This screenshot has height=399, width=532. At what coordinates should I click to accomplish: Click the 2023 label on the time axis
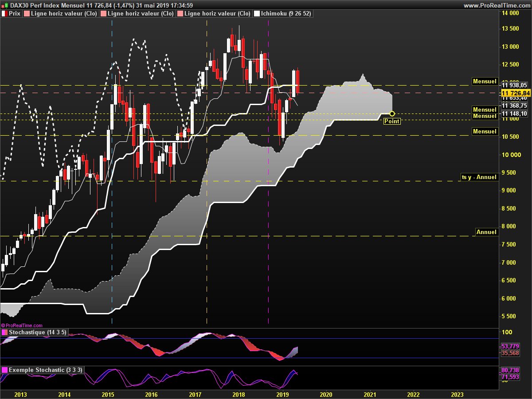(457, 394)
